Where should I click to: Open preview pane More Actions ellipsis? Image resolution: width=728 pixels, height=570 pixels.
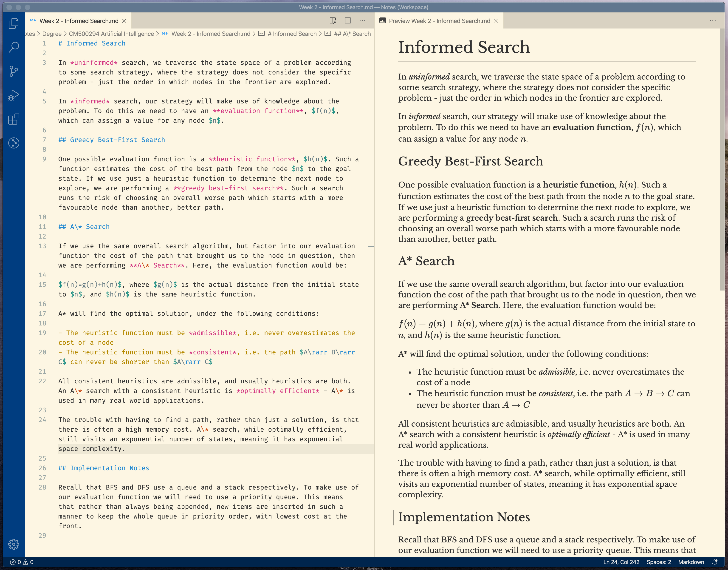pos(713,21)
